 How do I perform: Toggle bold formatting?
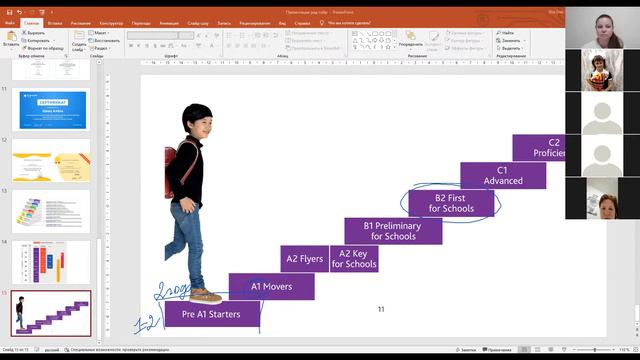point(131,46)
